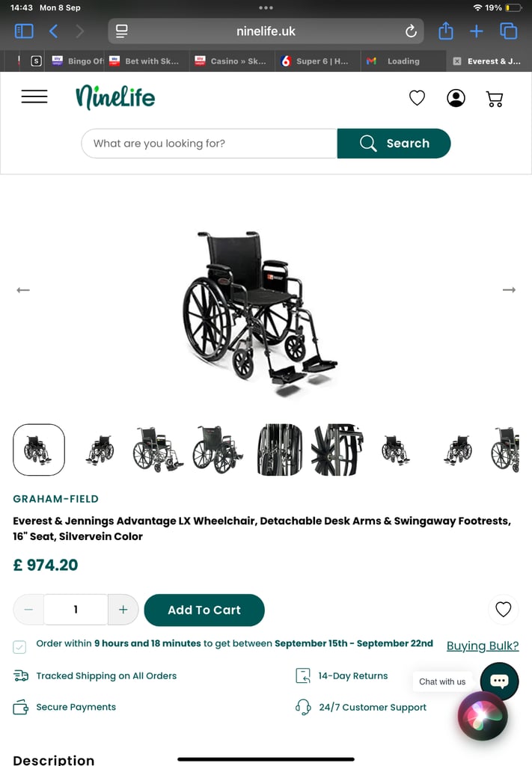
Task: Show previous product image with left arrow
Action: click(23, 290)
